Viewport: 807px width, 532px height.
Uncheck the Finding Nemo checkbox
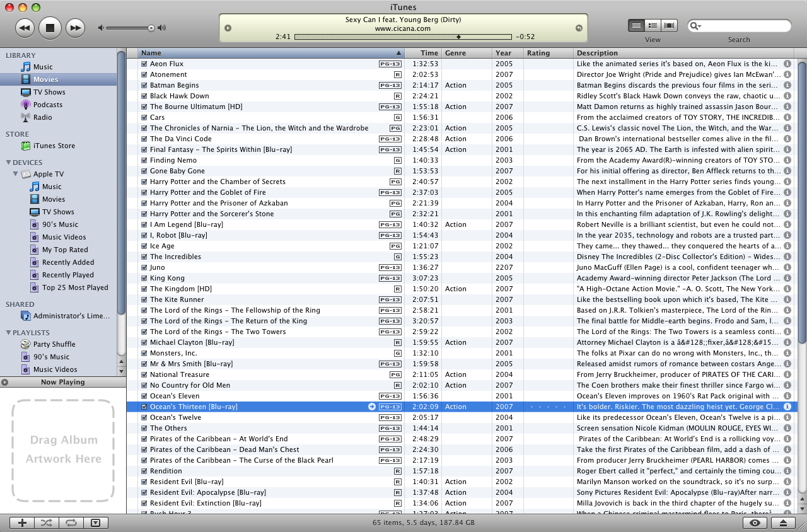tap(144, 160)
